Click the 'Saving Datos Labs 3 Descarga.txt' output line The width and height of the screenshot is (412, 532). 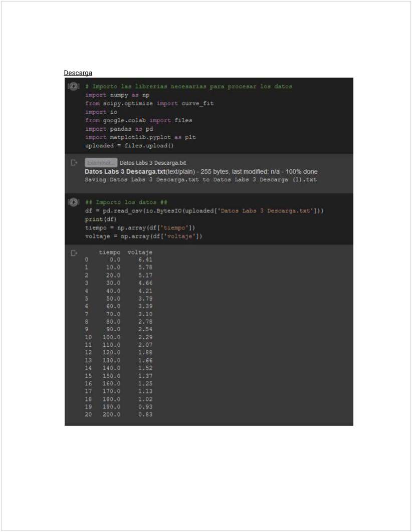click(200, 179)
